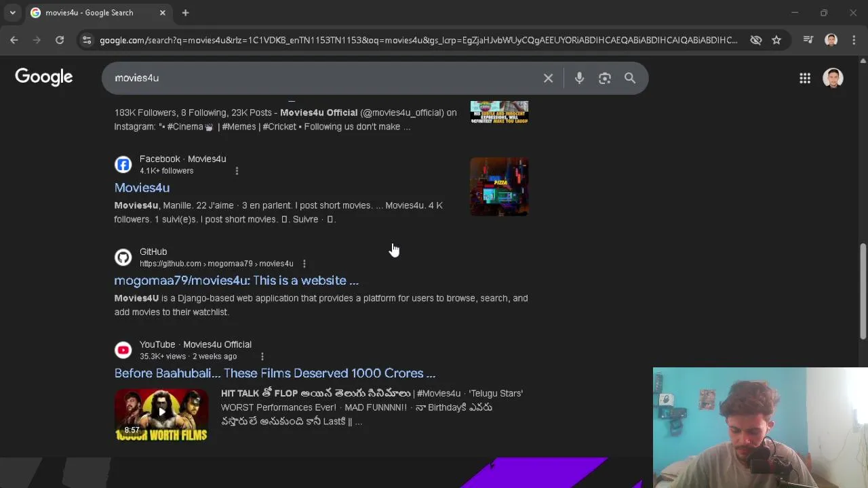
Task: Click the '4.1K+ followers' text
Action: tap(166, 171)
